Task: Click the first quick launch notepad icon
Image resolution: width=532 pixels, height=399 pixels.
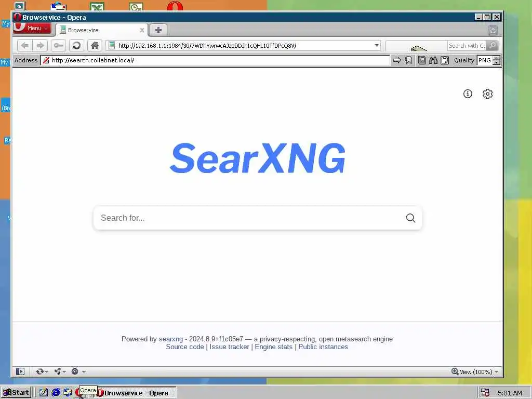Action: click(44, 393)
